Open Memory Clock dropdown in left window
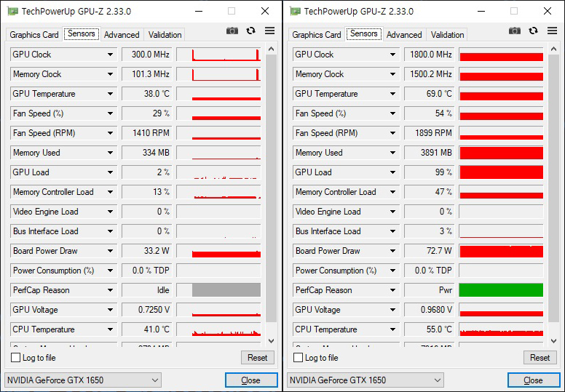This screenshot has width=565, height=392. pos(110,74)
